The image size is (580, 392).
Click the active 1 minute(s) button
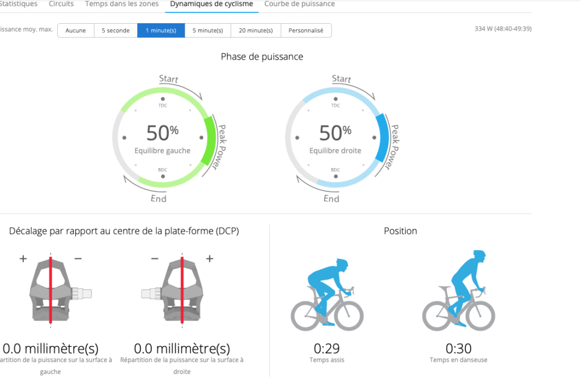pos(161,31)
